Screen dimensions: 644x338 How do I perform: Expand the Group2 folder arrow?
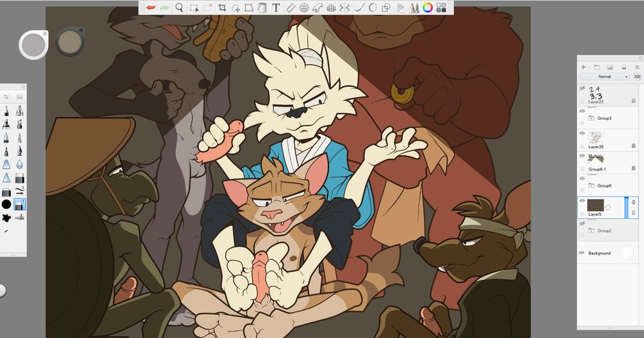[591, 231]
